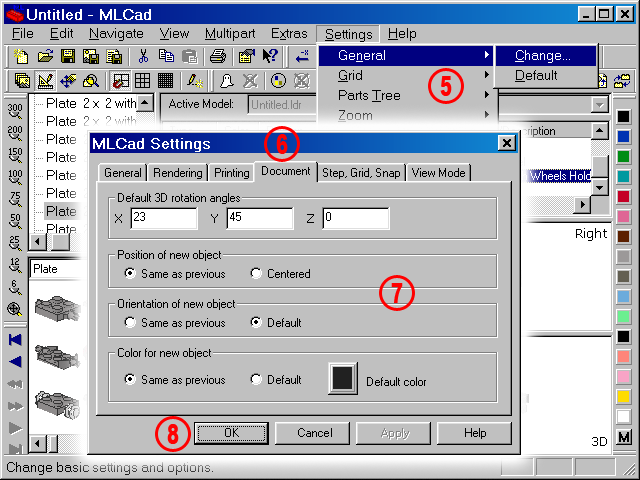Open the Extras menu
Viewport: 640px width, 480px height.
tap(289, 33)
